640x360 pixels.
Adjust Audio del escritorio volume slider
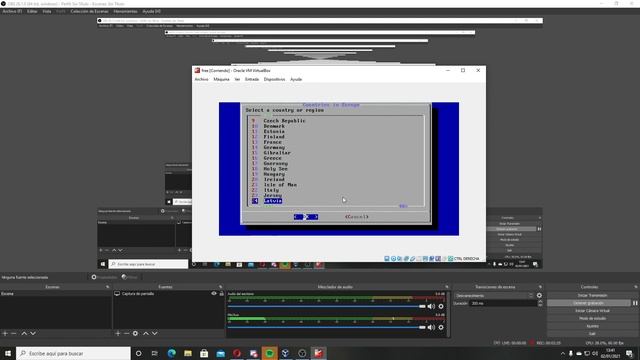327,306
